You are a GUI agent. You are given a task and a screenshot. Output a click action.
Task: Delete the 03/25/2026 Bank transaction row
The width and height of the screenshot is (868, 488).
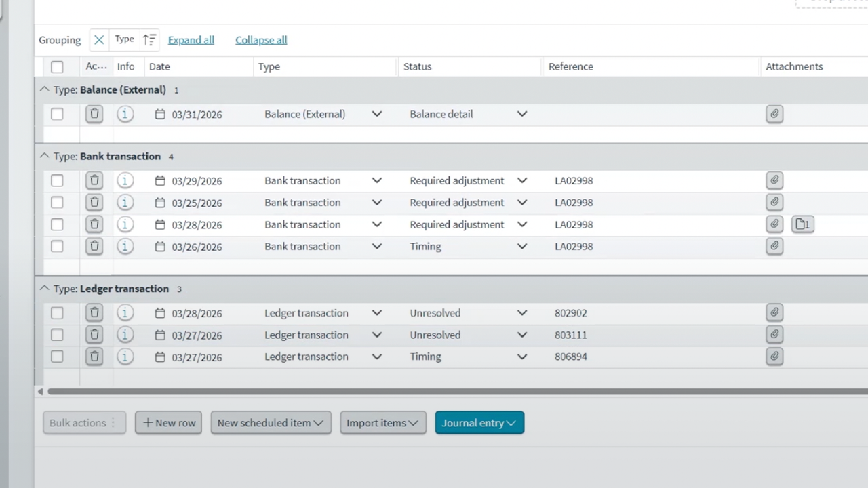point(94,202)
